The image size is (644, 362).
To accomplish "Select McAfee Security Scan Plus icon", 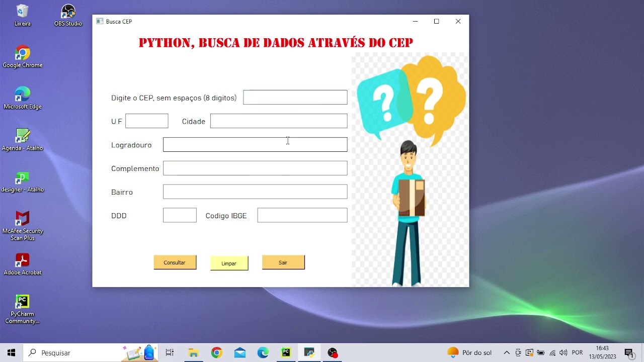I will coord(23,226).
